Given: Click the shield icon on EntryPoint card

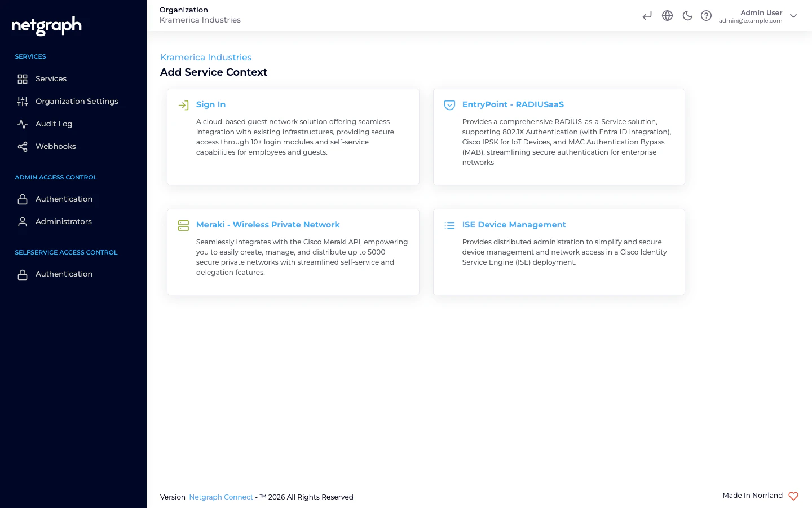Looking at the screenshot, I should coord(449,105).
